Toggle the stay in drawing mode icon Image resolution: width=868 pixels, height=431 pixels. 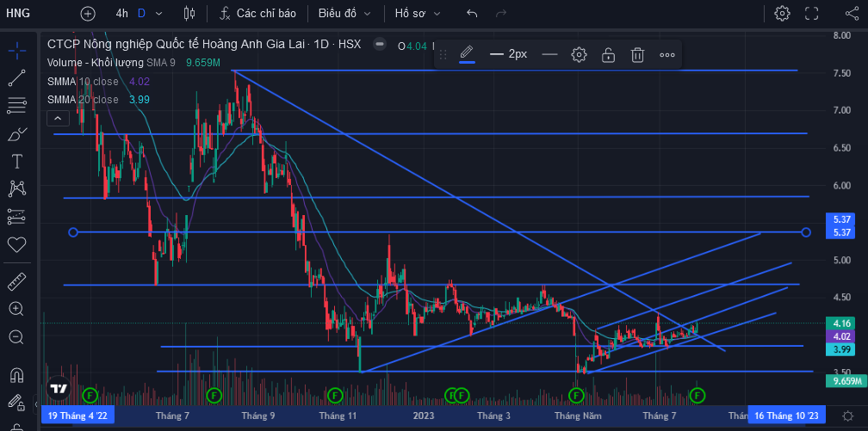(17, 403)
